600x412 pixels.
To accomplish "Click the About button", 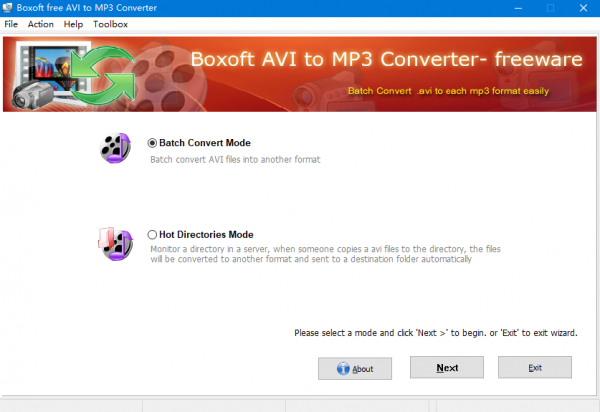I will (x=355, y=368).
